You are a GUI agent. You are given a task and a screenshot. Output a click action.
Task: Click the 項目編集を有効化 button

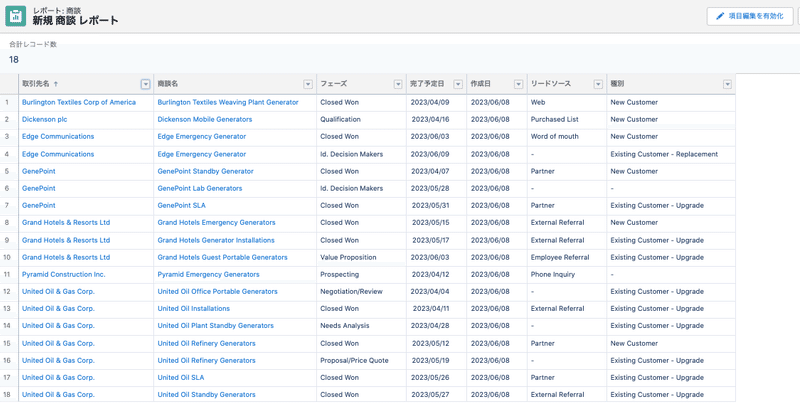pos(749,16)
